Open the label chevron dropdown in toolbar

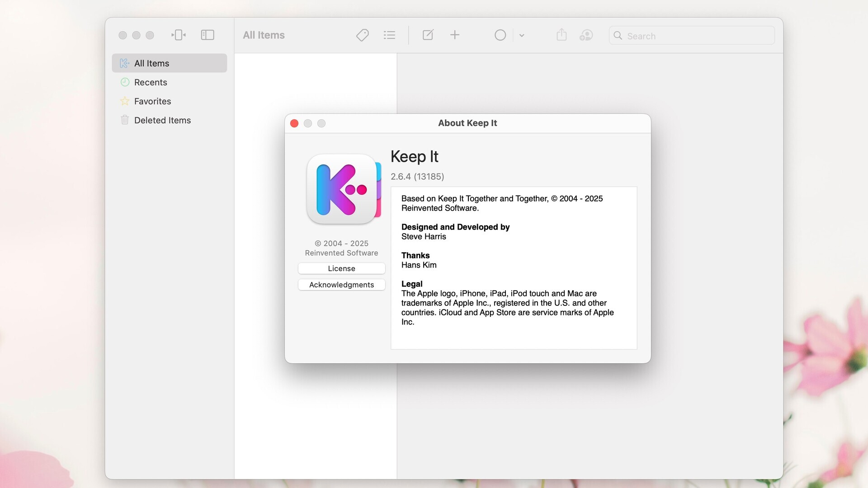[x=522, y=35]
